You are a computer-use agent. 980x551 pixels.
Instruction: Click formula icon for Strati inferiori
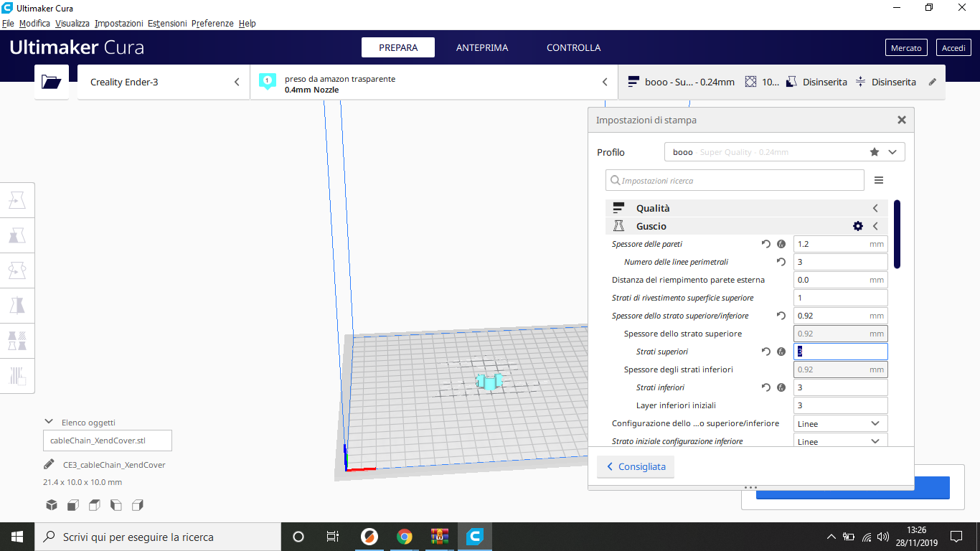point(781,387)
